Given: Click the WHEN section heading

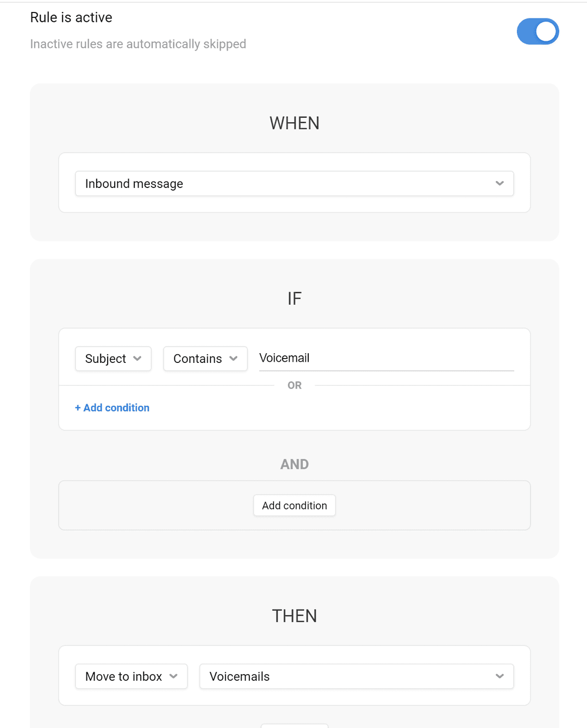Looking at the screenshot, I should tap(294, 123).
